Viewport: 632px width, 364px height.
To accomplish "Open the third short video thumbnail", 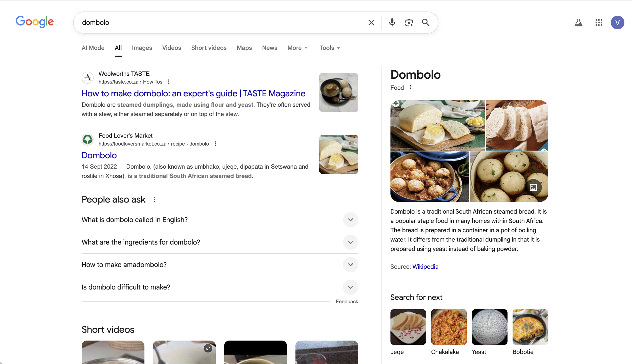I will click(x=255, y=352).
